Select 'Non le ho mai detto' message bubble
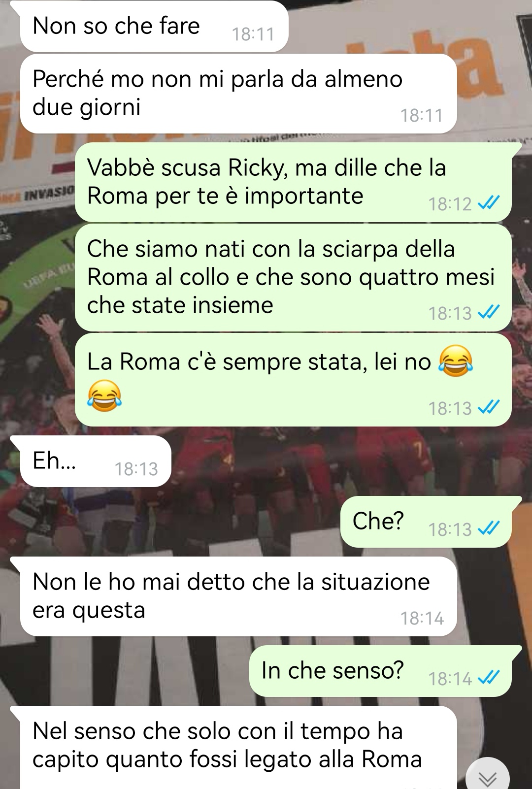 [x=238, y=596]
